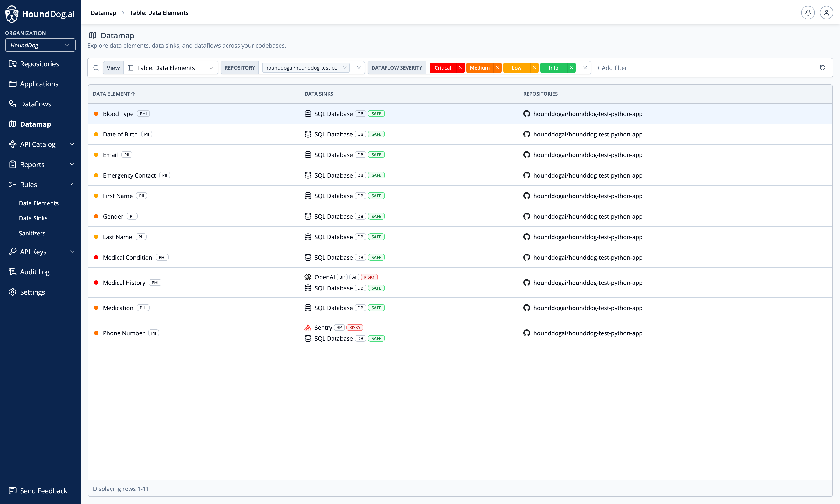
Task: Remove the Low severity filter
Action: click(x=534, y=68)
